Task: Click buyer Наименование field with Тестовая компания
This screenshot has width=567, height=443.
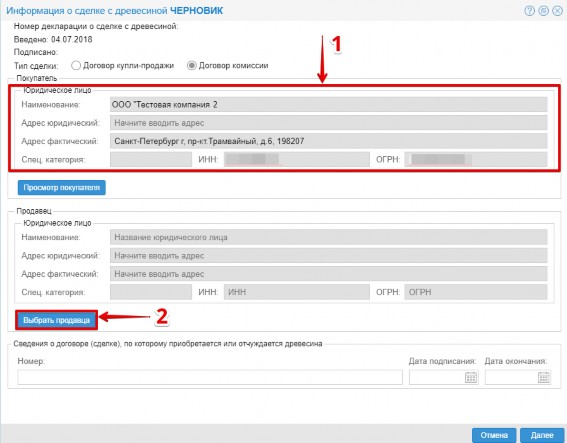Action: point(329,105)
